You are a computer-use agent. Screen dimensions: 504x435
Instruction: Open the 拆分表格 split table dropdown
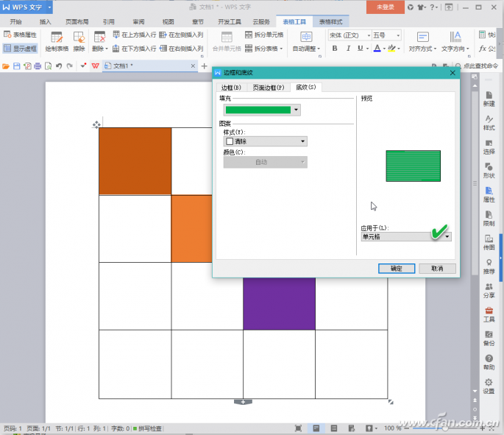tap(264, 49)
